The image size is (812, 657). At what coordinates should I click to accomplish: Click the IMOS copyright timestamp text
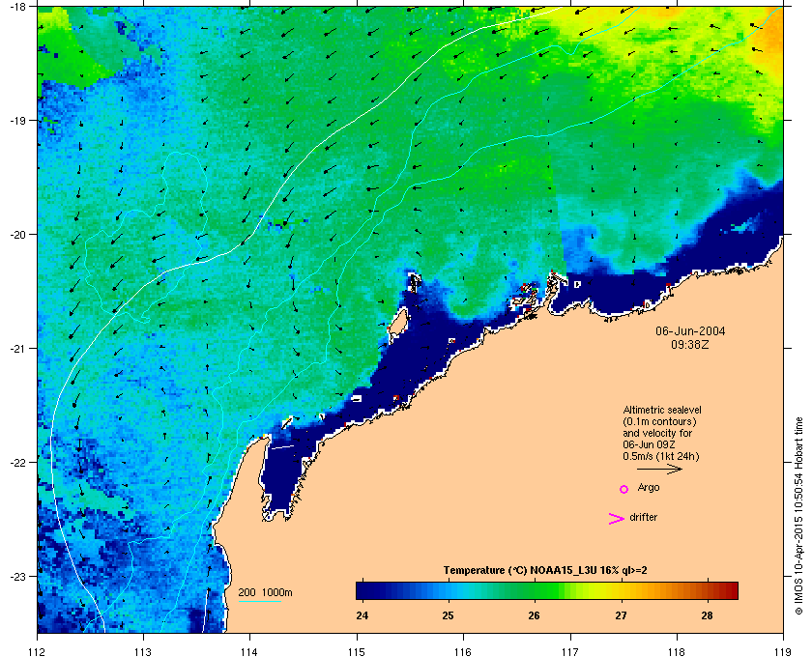point(800,516)
